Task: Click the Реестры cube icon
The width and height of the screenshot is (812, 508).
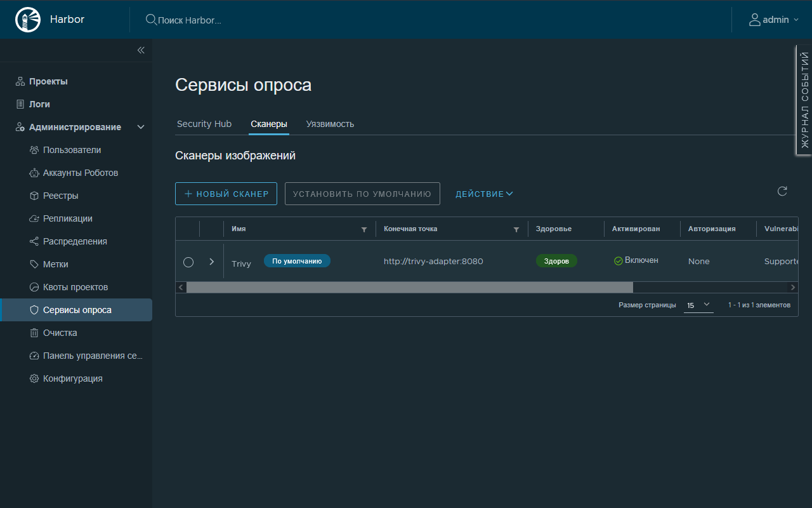Action: coord(34,196)
